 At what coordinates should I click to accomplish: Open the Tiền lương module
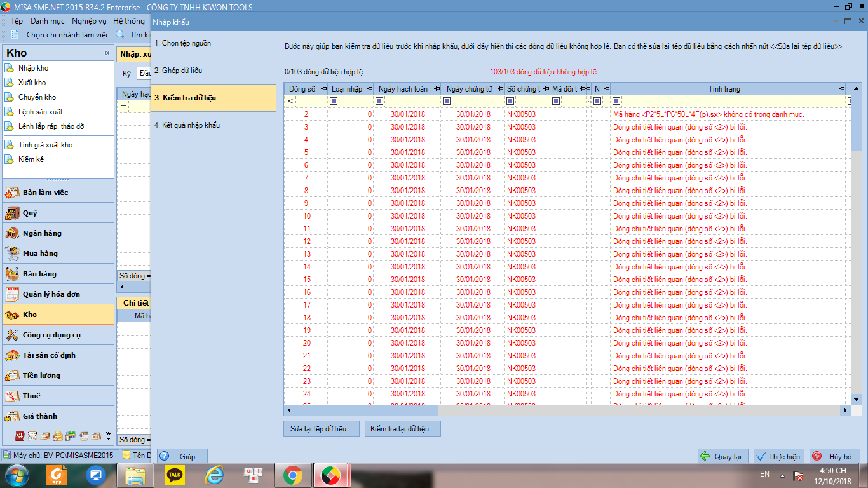coord(58,376)
